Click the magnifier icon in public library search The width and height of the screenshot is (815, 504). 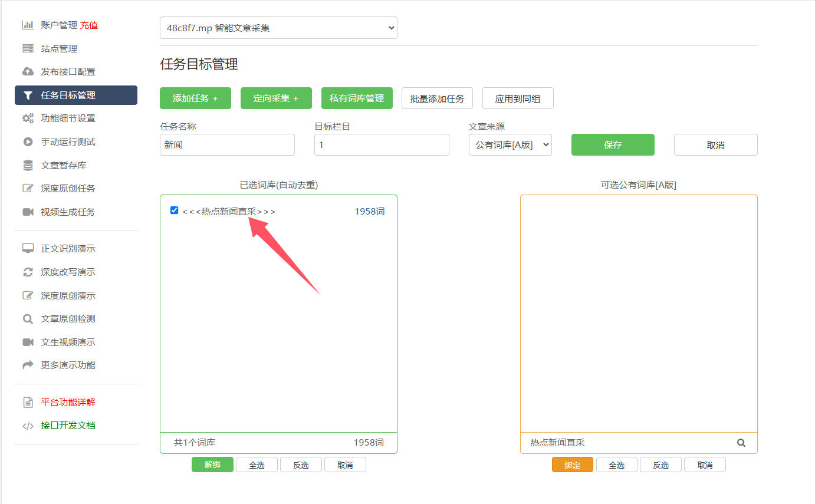pos(741,443)
